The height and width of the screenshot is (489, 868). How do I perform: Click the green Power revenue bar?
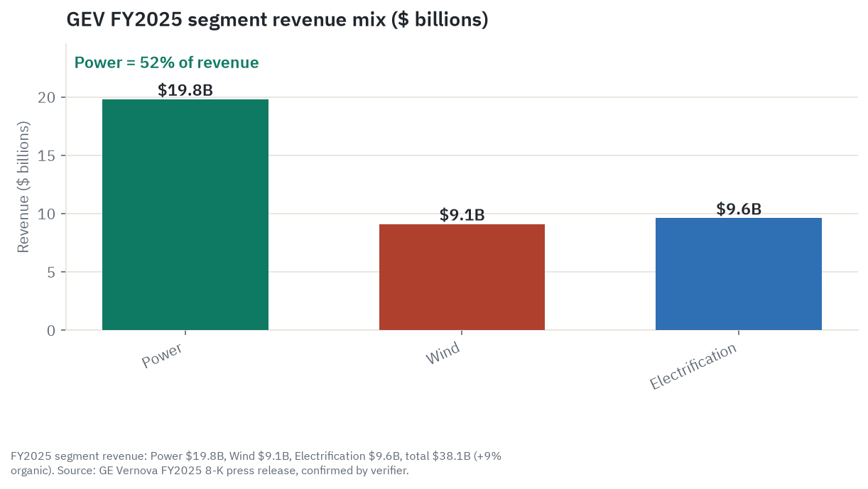(x=185, y=214)
